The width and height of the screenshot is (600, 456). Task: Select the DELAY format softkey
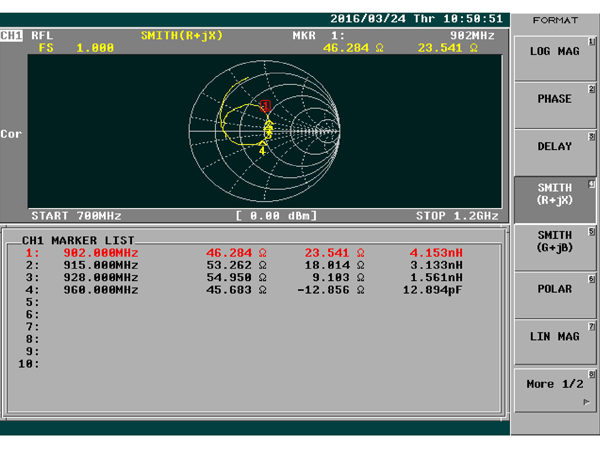pyautogui.click(x=555, y=153)
